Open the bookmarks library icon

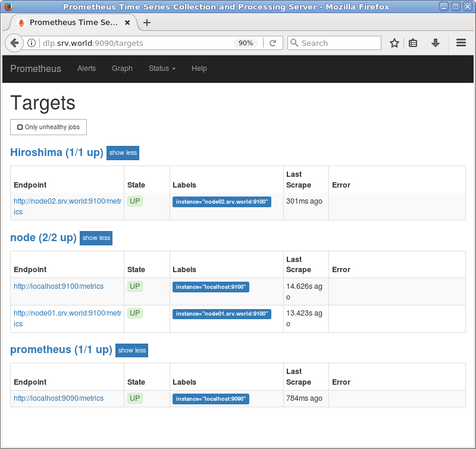pos(413,42)
